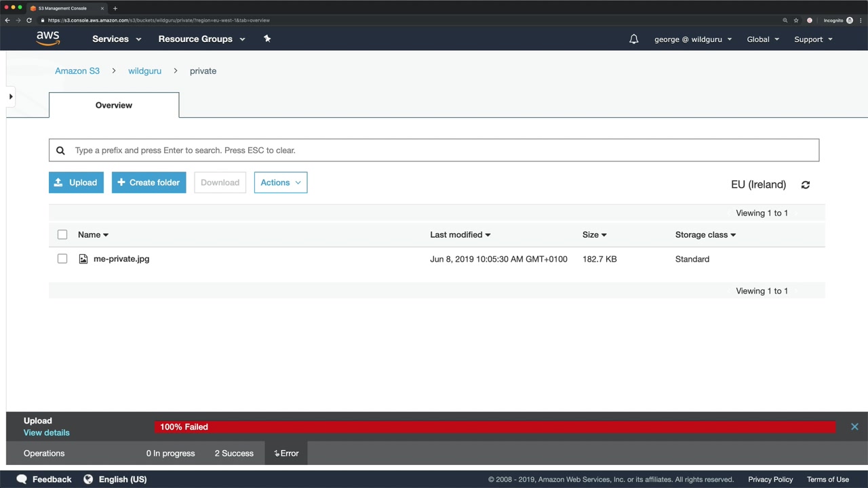Click the browser forward arrow
This screenshot has width=868, height=488.
click(x=18, y=20)
